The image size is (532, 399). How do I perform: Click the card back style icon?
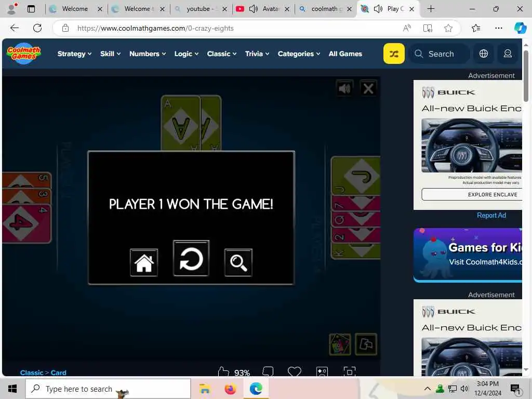click(x=366, y=344)
